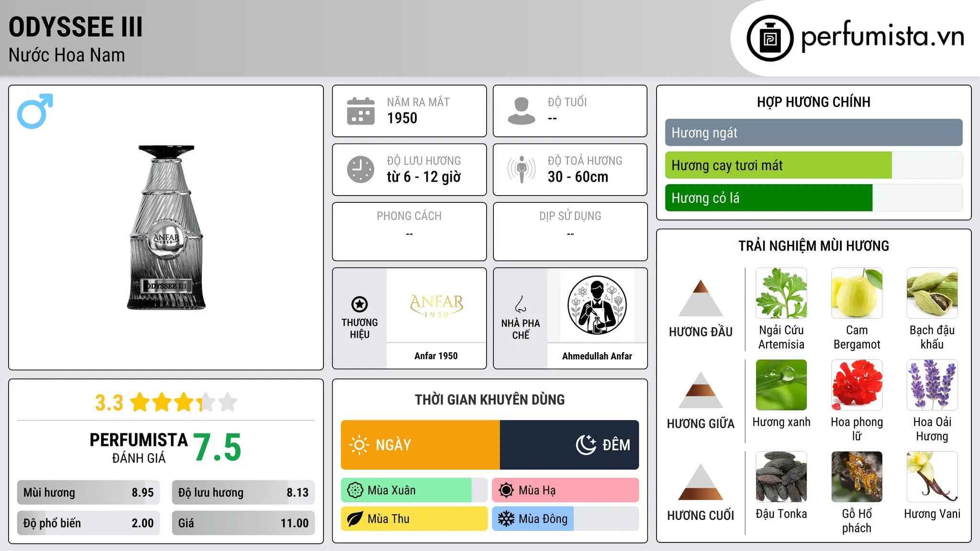
Task: Click the last grey rating star
Action: click(x=228, y=402)
